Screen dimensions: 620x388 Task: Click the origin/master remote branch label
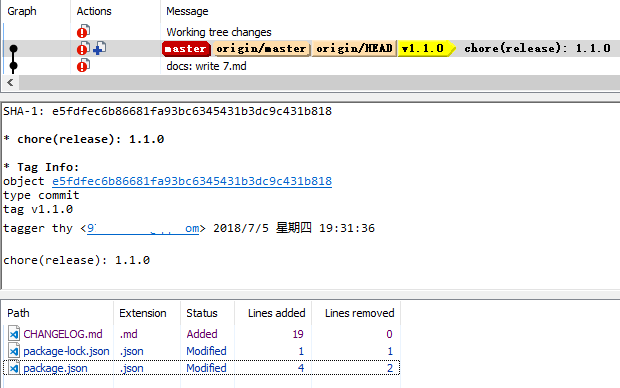[x=261, y=49]
